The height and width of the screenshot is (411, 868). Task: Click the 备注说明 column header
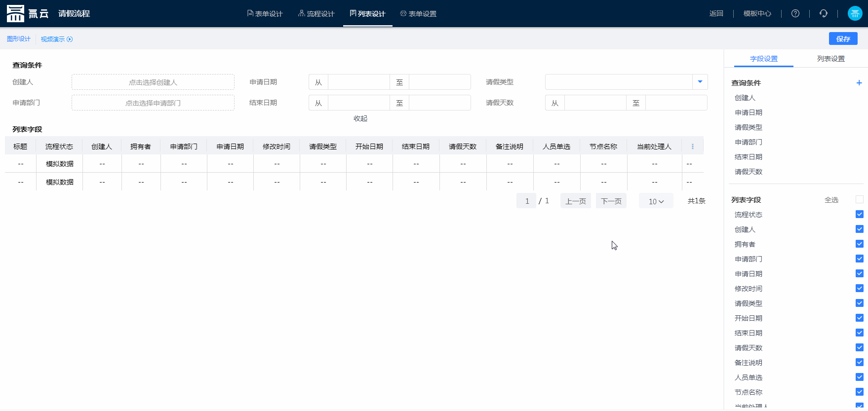[x=510, y=147]
